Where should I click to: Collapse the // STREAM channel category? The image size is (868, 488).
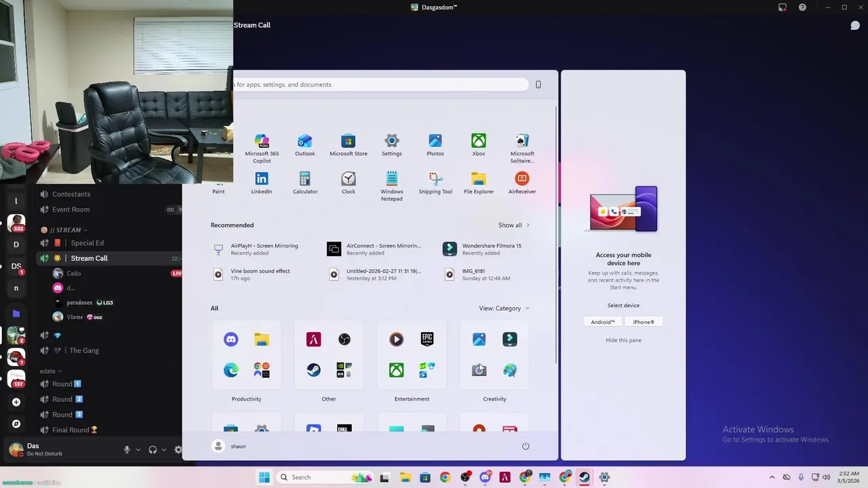click(x=65, y=230)
